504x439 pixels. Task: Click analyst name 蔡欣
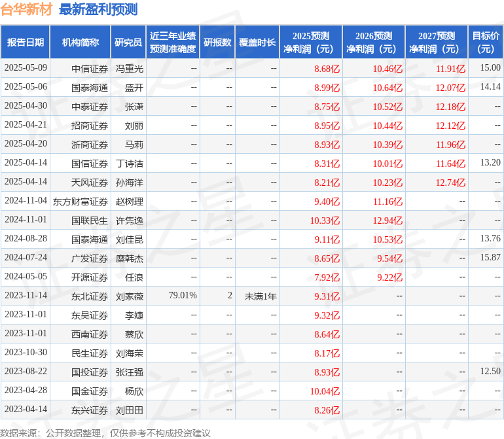(134, 334)
